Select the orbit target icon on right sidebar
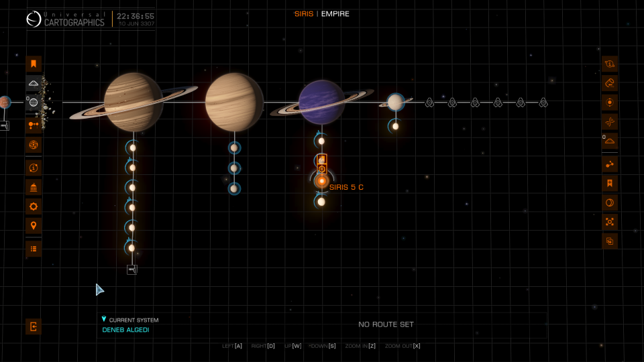The height and width of the screenshot is (362, 644). point(610,103)
